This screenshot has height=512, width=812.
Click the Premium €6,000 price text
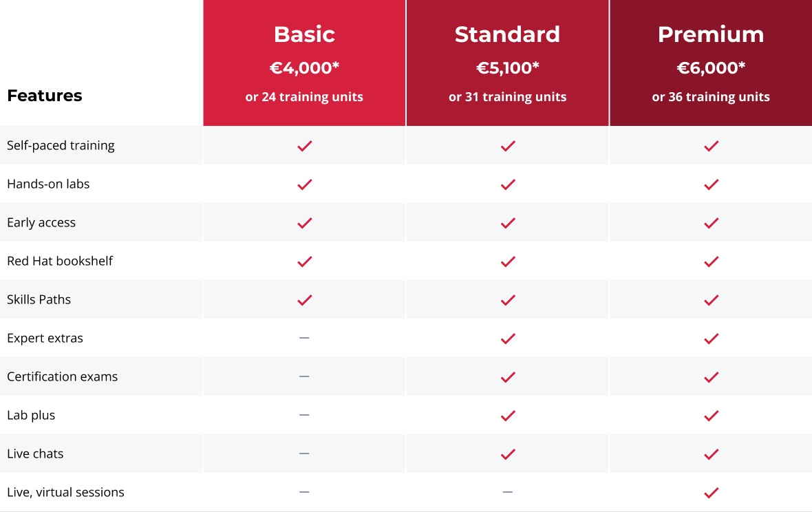[x=711, y=68]
